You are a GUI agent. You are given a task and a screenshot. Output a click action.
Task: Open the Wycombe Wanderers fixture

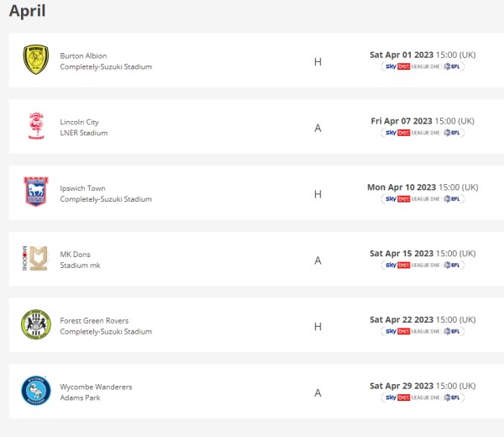tap(96, 387)
